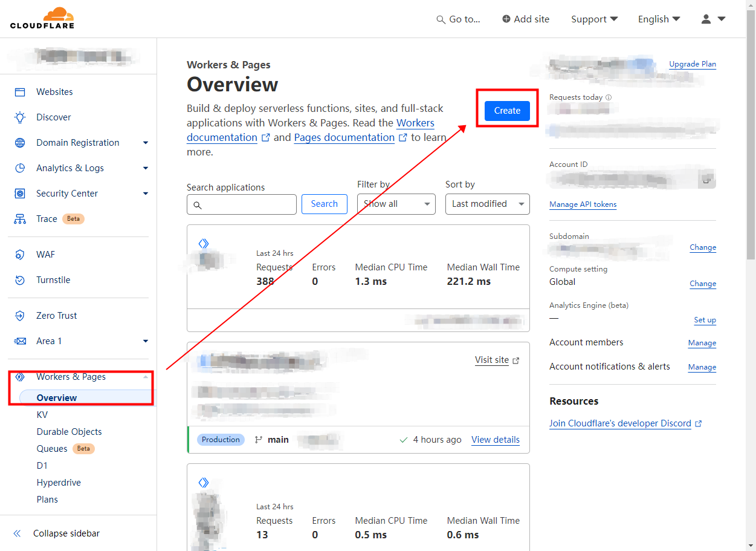Click the Collapse sidebar label

coord(66,533)
